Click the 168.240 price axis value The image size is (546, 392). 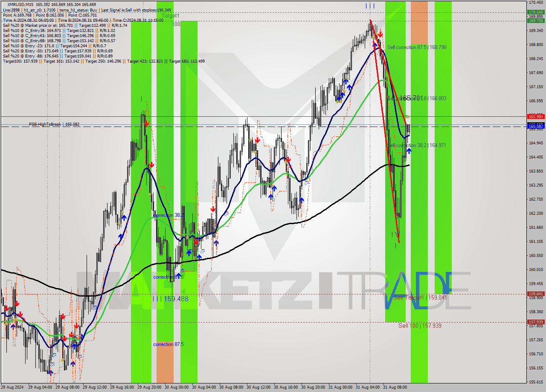(x=536, y=59)
